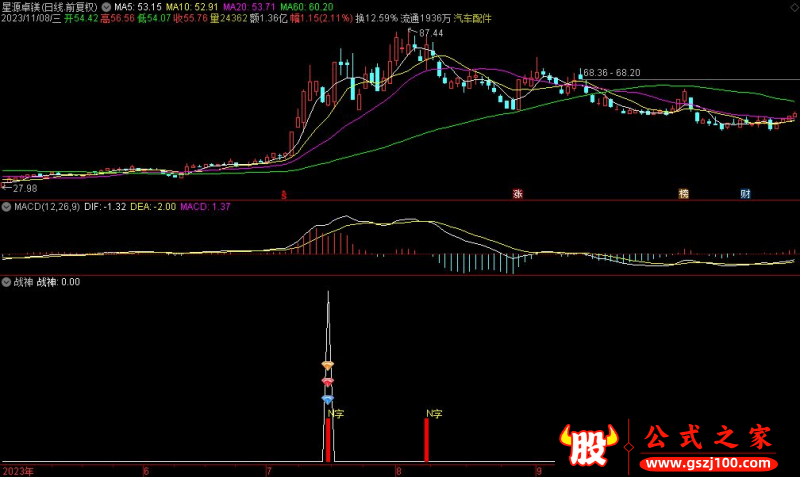Click the high price 高56.56
800x477 pixels.
click(117, 18)
